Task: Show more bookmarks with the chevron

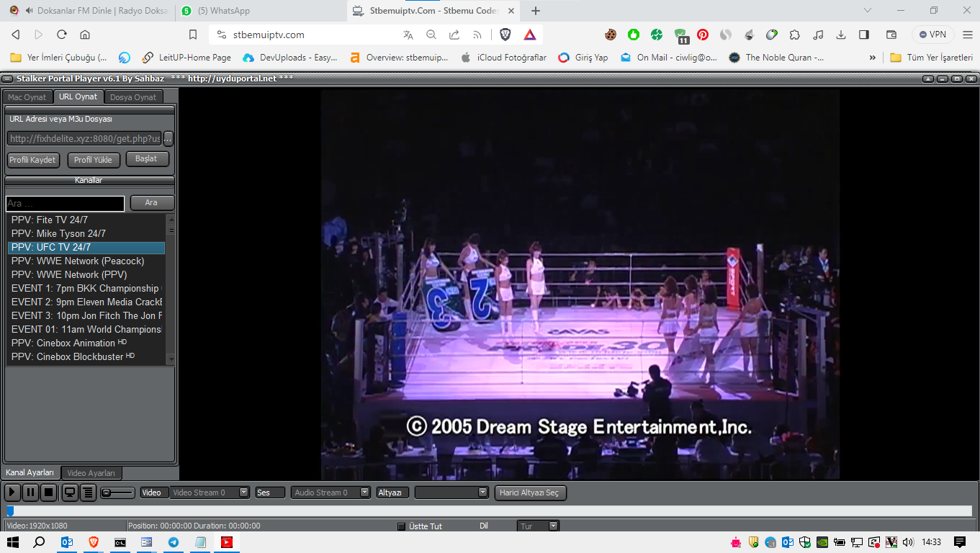Action: (x=873, y=58)
